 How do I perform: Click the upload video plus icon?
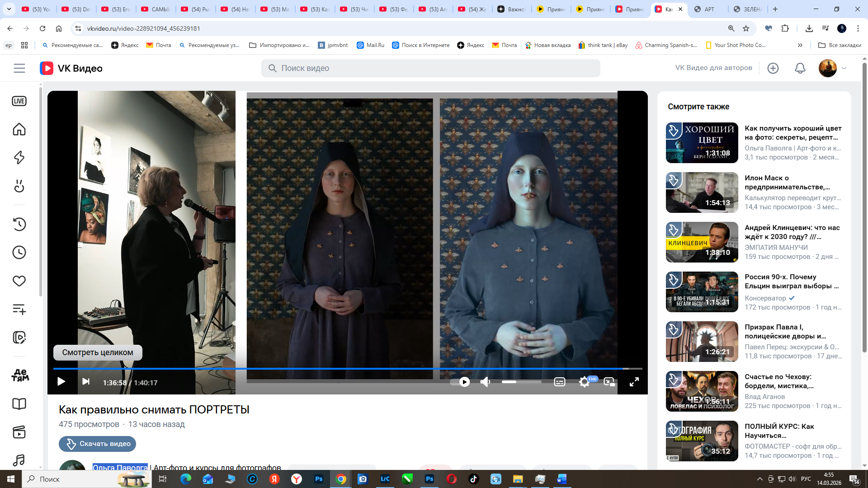773,68
